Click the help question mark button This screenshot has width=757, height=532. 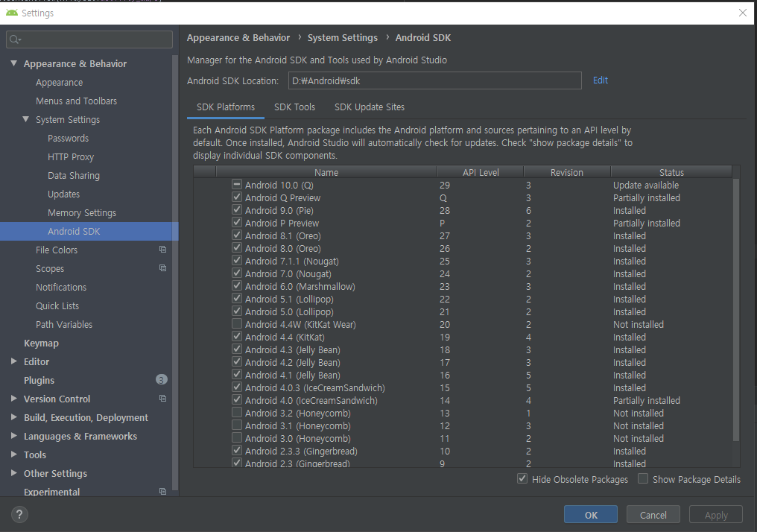pos(19,515)
